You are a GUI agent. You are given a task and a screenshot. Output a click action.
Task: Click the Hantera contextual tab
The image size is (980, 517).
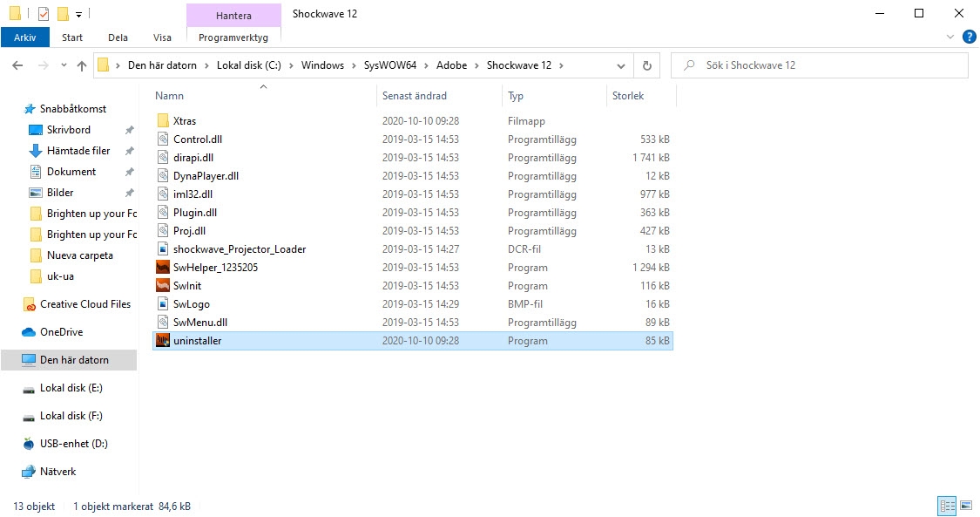tap(233, 16)
